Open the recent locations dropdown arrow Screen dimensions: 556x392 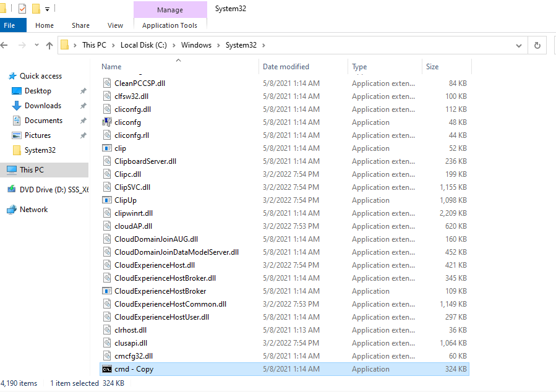[36, 45]
